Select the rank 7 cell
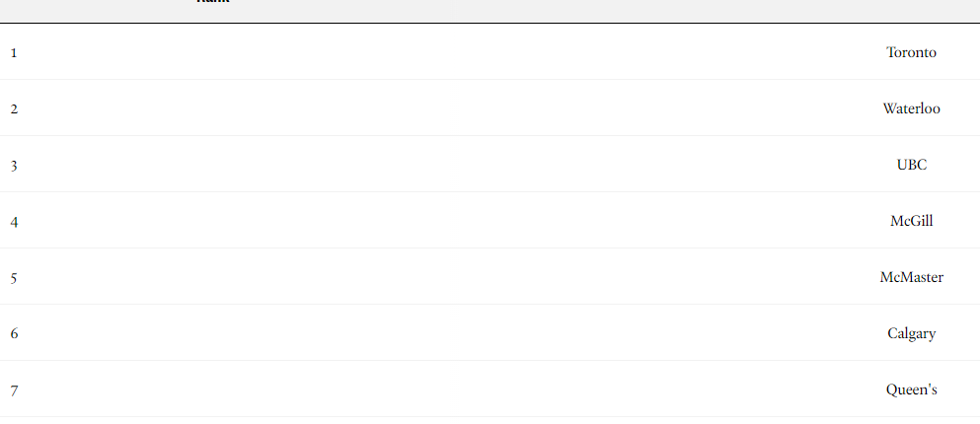The height and width of the screenshot is (424, 980). [14, 390]
